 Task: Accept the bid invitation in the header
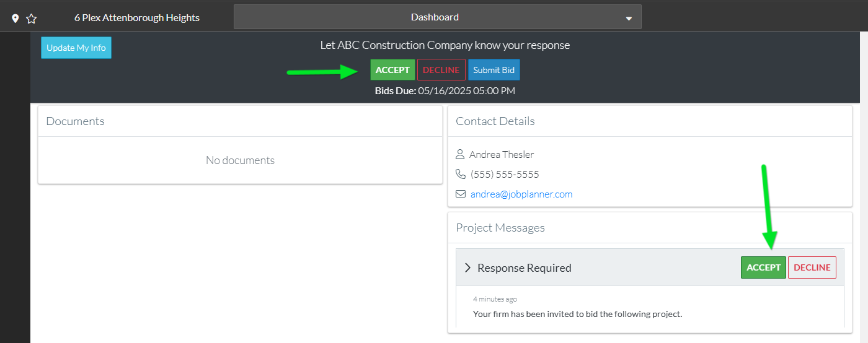(392, 70)
